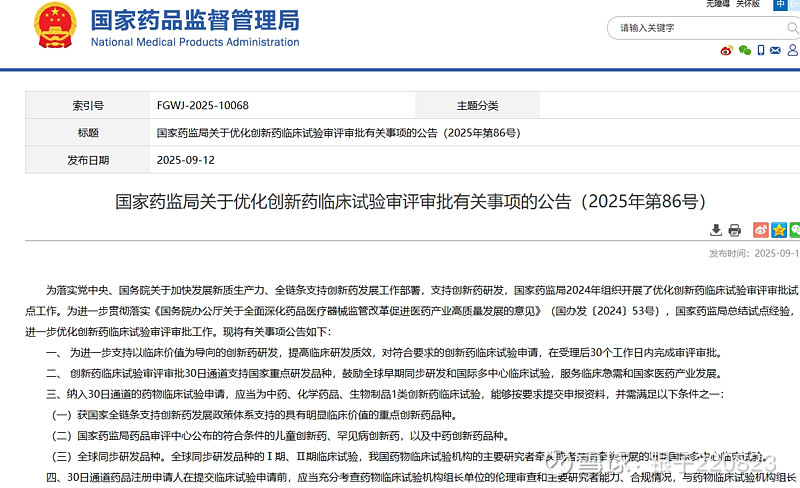
Task: Click sub-item (二) 国家药监局药品审评中心
Action: 280,436
